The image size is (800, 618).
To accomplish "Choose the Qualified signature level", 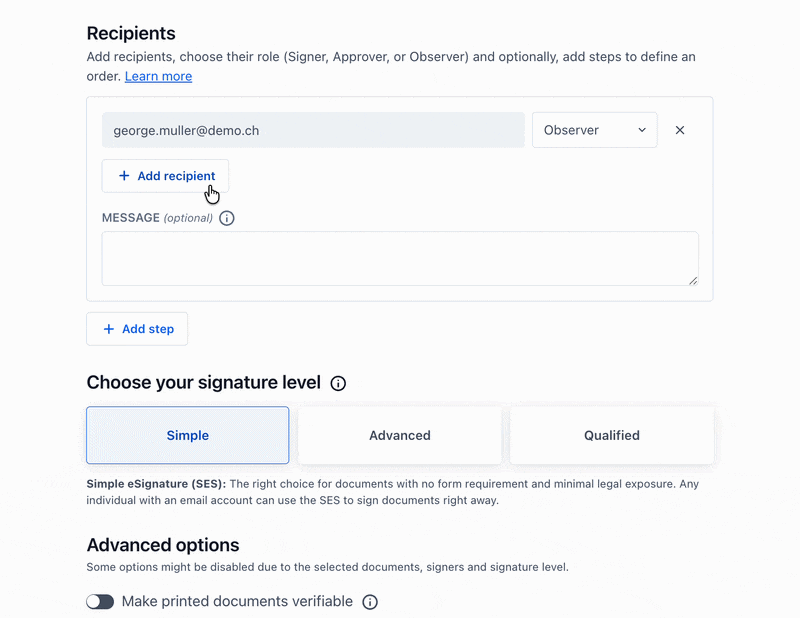I will 612,435.
